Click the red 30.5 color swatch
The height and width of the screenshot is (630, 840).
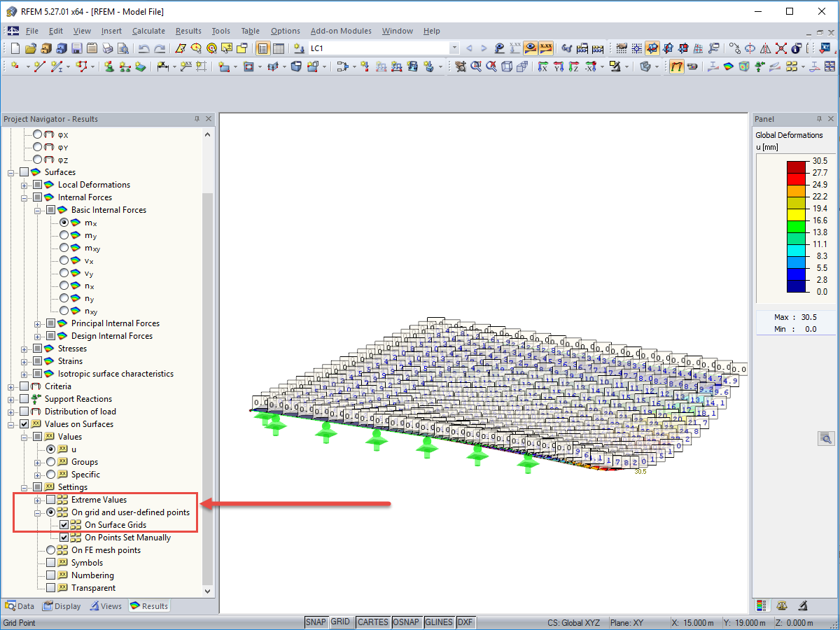pos(797,167)
